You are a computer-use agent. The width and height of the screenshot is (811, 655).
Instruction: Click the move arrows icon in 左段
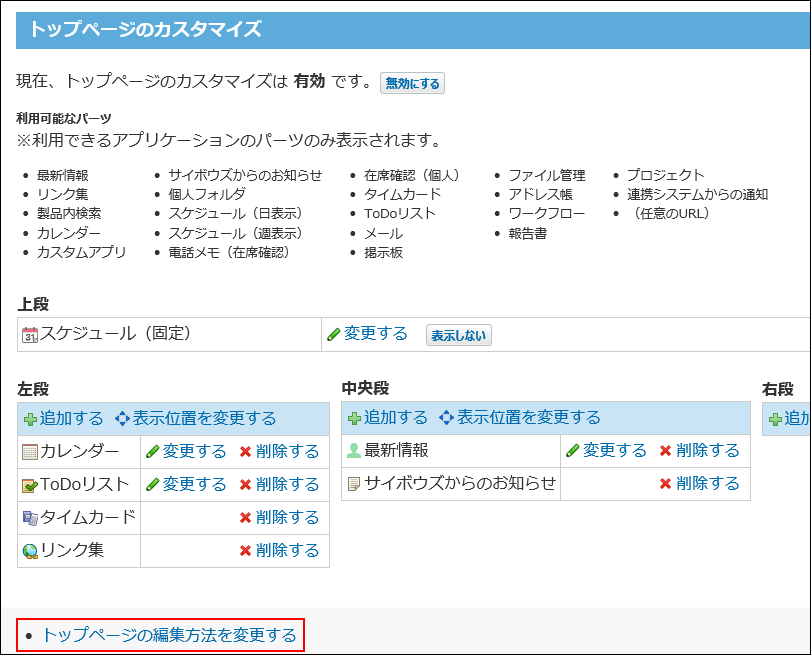point(123,418)
